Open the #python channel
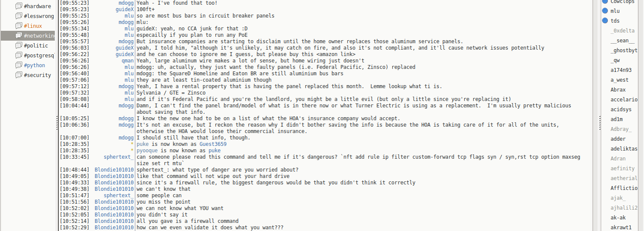The width and height of the screenshot is (644, 231). click(x=34, y=65)
